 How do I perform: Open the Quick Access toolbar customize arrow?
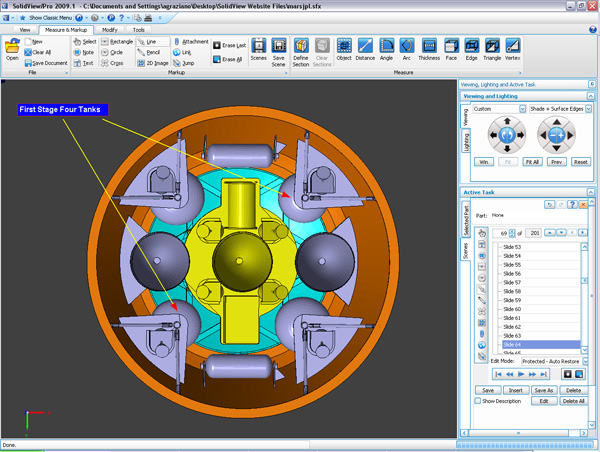tap(160, 18)
